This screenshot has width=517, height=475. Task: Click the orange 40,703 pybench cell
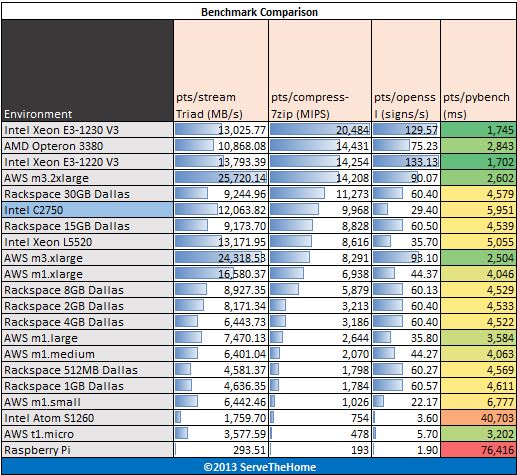(x=478, y=418)
